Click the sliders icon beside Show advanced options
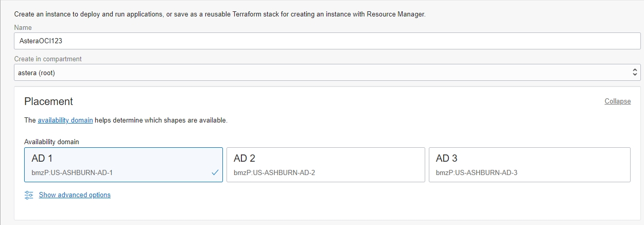Viewport: 644px width, 225px height. tap(29, 195)
